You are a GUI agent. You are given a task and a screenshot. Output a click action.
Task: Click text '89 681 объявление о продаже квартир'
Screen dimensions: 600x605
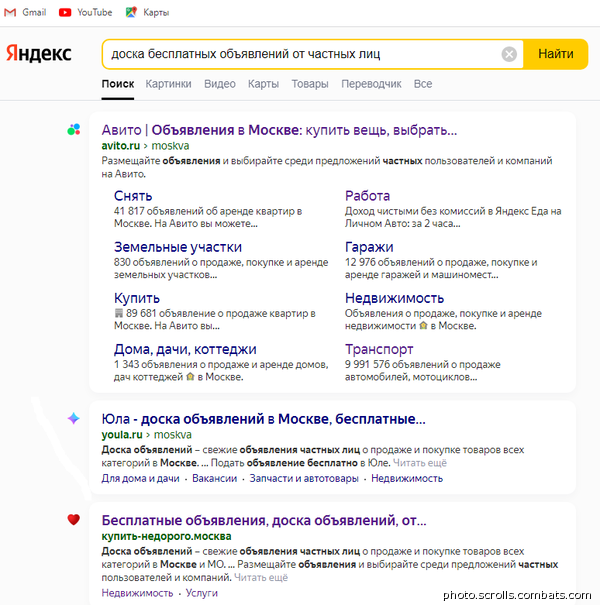pyautogui.click(x=216, y=313)
